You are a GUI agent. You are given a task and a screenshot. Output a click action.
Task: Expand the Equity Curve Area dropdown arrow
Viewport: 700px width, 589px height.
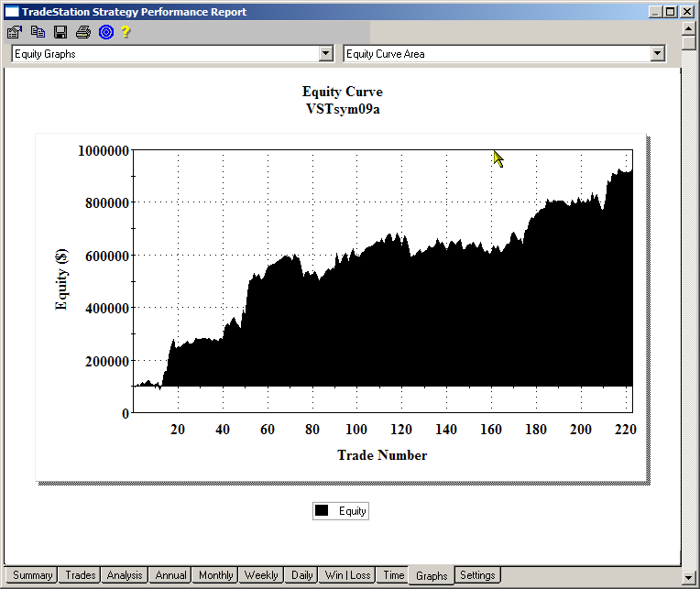[x=657, y=54]
